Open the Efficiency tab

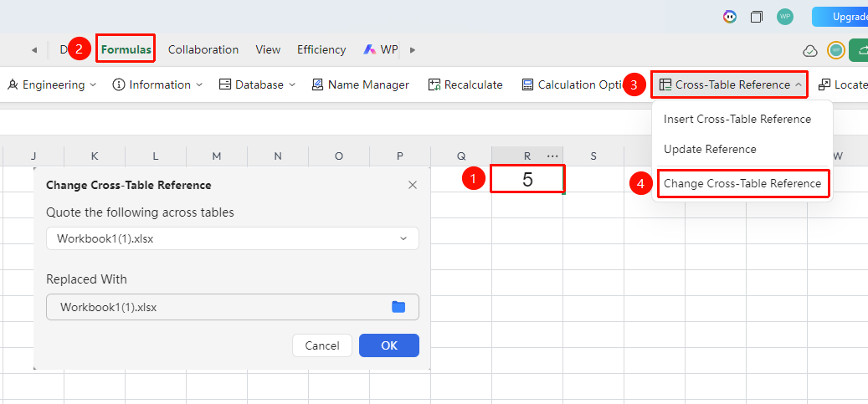click(x=321, y=49)
